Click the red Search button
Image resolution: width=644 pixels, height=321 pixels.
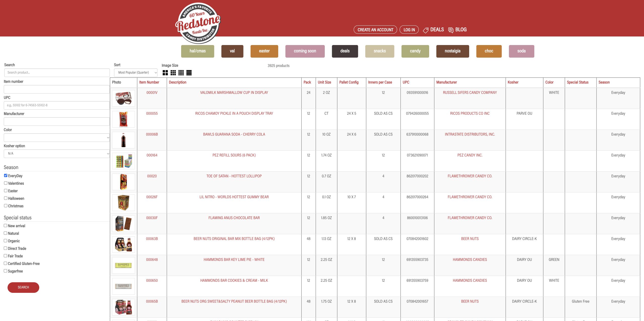click(x=23, y=287)
